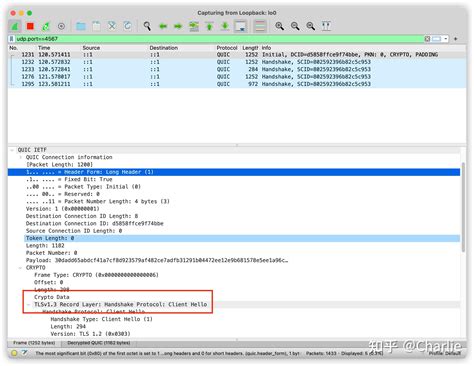The image size is (474, 366).
Task: Start capture with the shark fin icon
Action: click(15, 26)
